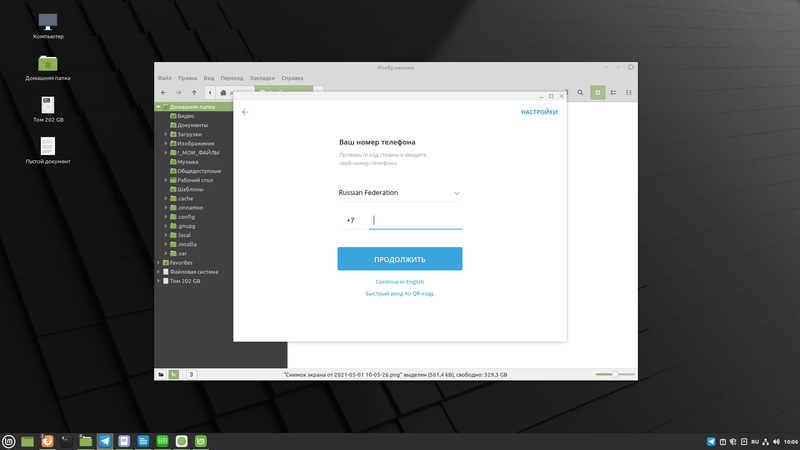Expand the Favorites tree node
The height and width of the screenshot is (450, 800).
pos(157,263)
